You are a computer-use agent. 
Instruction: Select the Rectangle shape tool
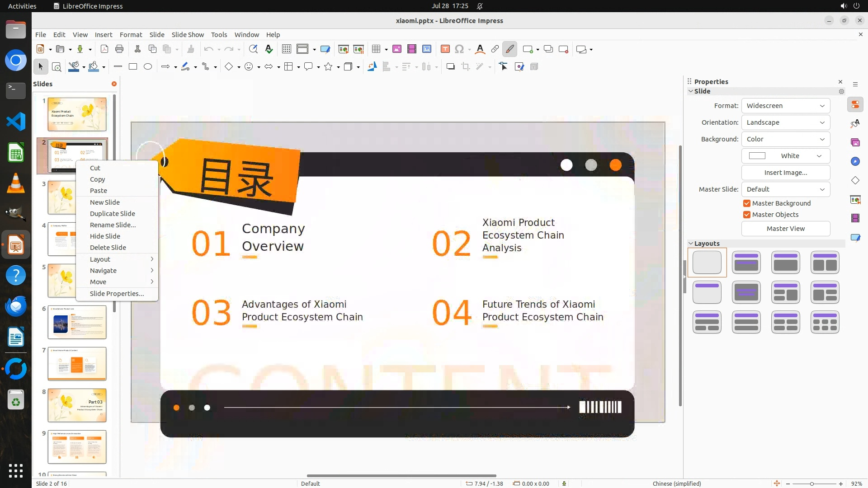pyautogui.click(x=133, y=67)
